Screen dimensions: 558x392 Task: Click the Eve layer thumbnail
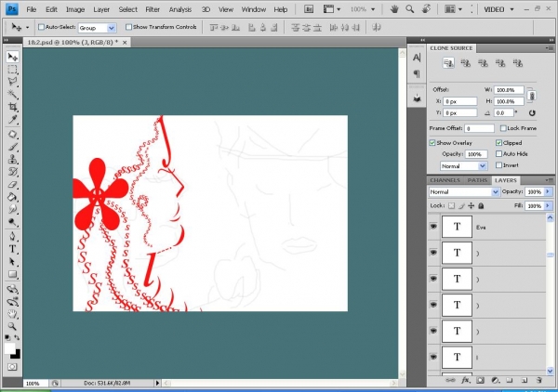(x=457, y=227)
